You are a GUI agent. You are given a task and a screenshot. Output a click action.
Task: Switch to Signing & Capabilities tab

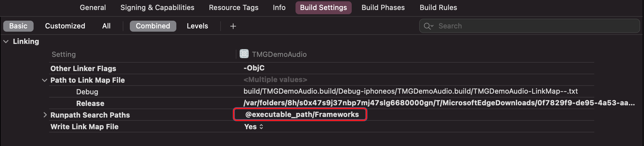coord(157,7)
